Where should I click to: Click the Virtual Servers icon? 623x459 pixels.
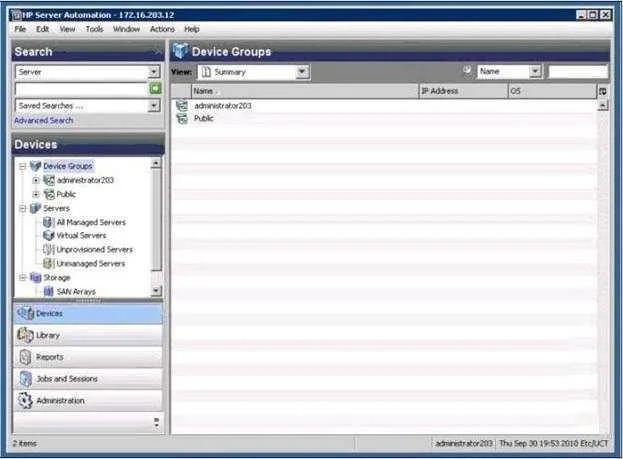48,236
